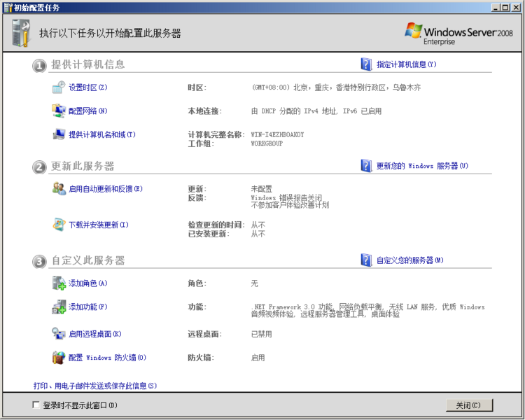Viewport: 525px width, 420px height.
Task: Open the 添加角色 link
Action: coord(87,283)
